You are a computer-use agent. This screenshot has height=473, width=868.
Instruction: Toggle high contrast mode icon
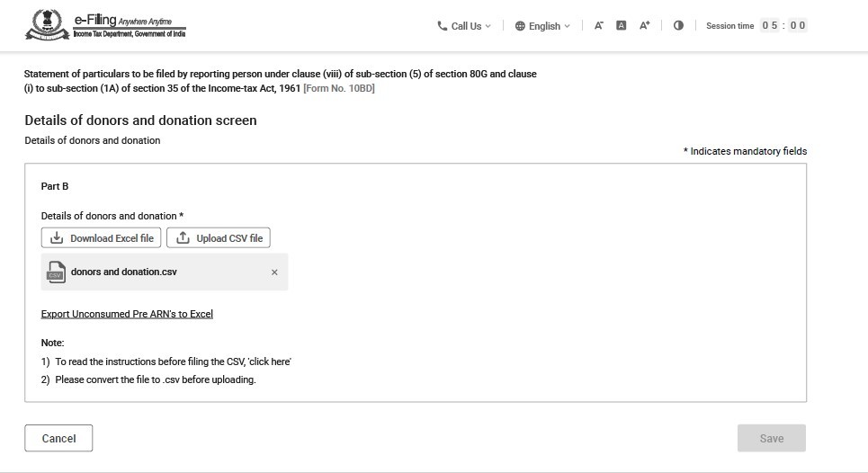pyautogui.click(x=678, y=26)
